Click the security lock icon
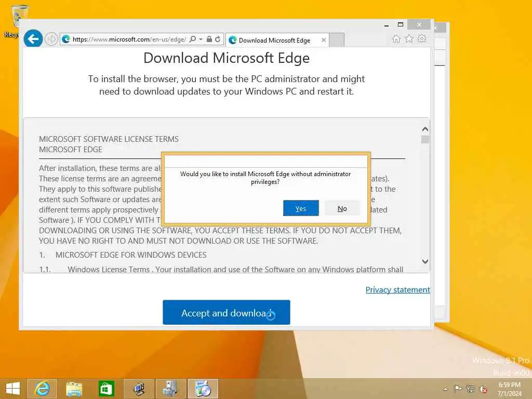The height and width of the screenshot is (399, 532). tap(209, 39)
